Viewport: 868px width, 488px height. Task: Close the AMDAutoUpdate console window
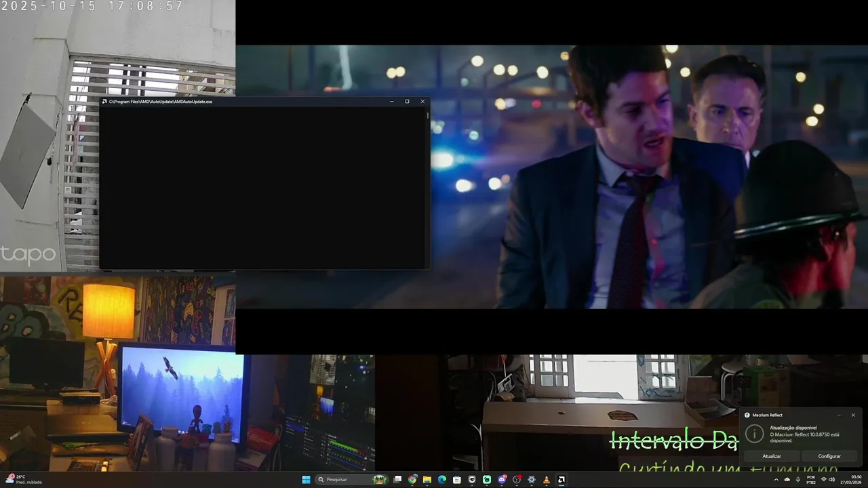click(422, 102)
